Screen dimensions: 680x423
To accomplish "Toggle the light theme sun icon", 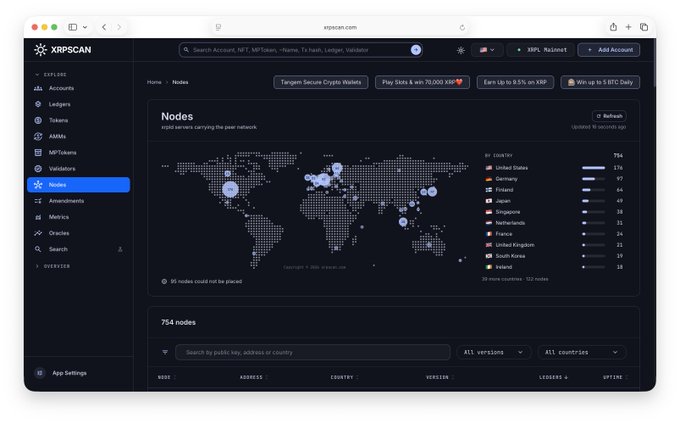I will tap(461, 50).
